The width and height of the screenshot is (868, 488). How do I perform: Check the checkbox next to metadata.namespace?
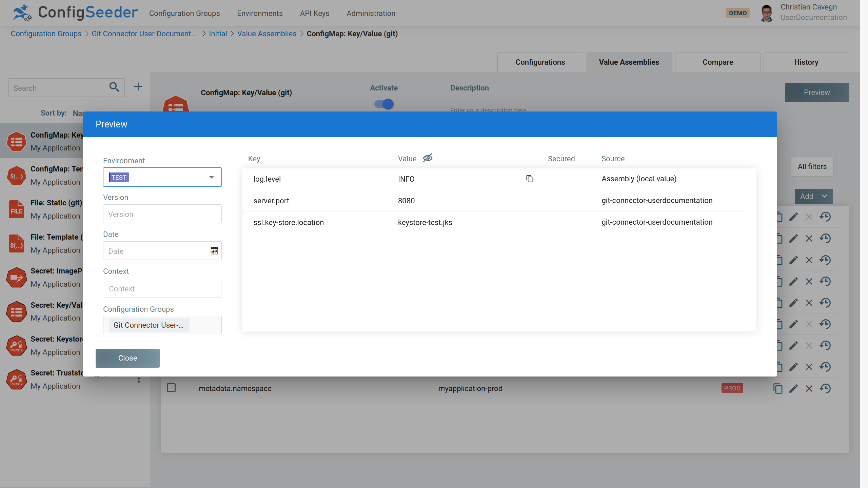pyautogui.click(x=171, y=388)
